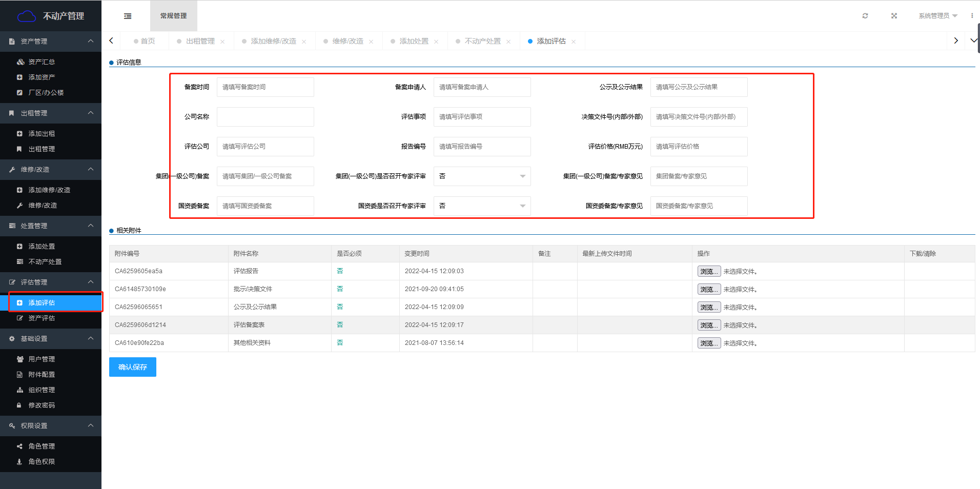Viewport: 980px width, 489px height.
Task: Collapse the 权限设置 sidebar group
Action: pos(51,426)
